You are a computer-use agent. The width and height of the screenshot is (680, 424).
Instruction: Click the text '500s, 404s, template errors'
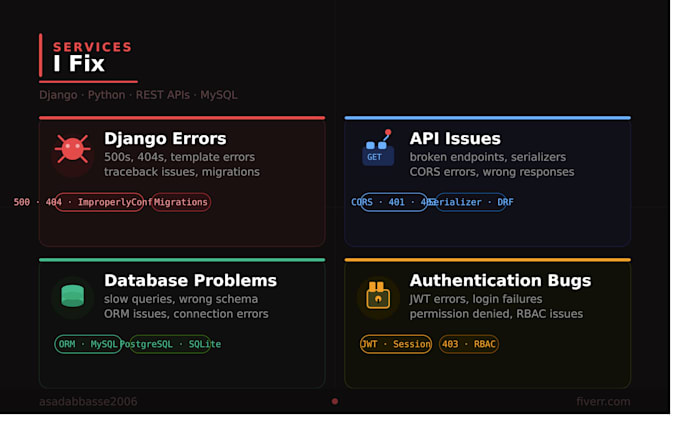pyautogui.click(x=182, y=159)
